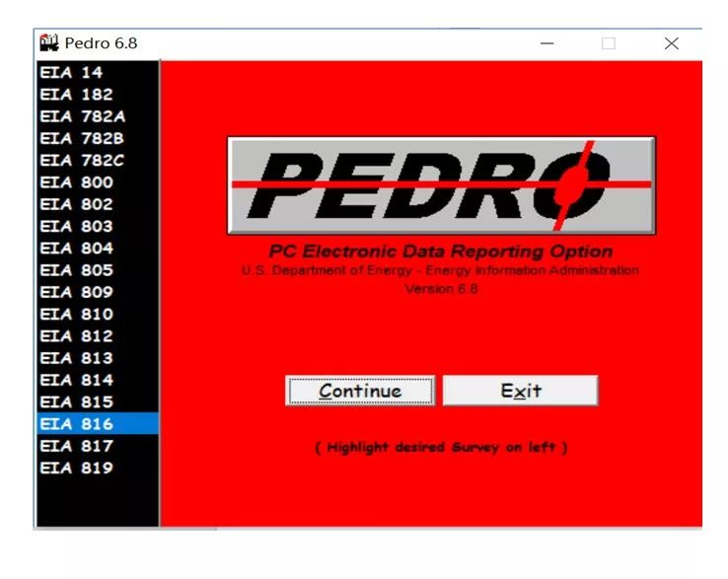Choose the EIA 812 entry
This screenshot has height=579, width=728.
pyautogui.click(x=98, y=336)
